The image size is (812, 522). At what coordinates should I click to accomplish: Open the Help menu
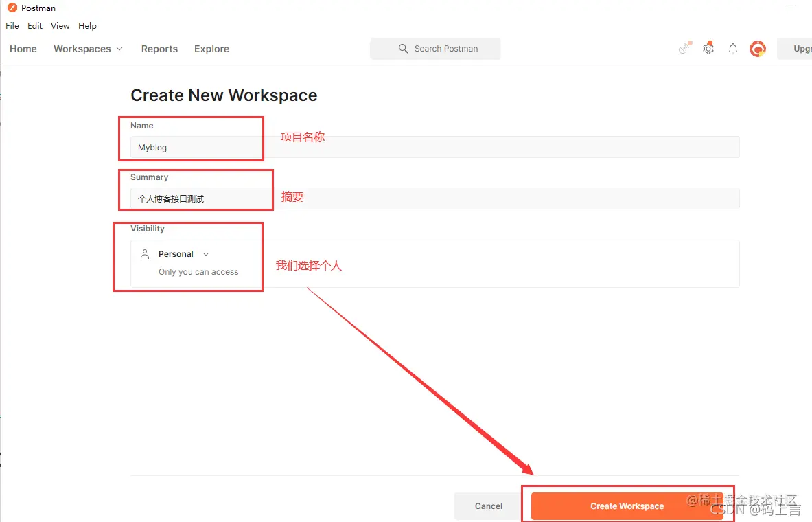(88, 26)
